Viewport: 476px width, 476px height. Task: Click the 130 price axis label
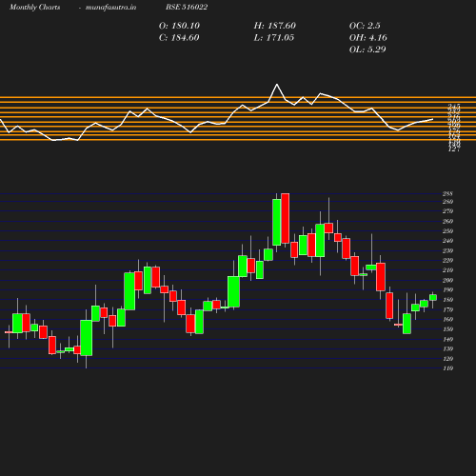(x=447, y=348)
